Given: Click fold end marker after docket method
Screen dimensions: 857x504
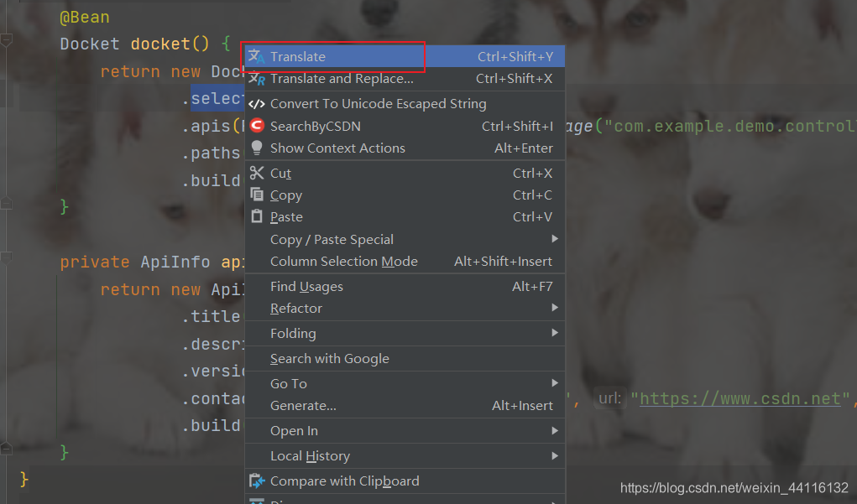Looking at the screenshot, I should click(x=6, y=204).
